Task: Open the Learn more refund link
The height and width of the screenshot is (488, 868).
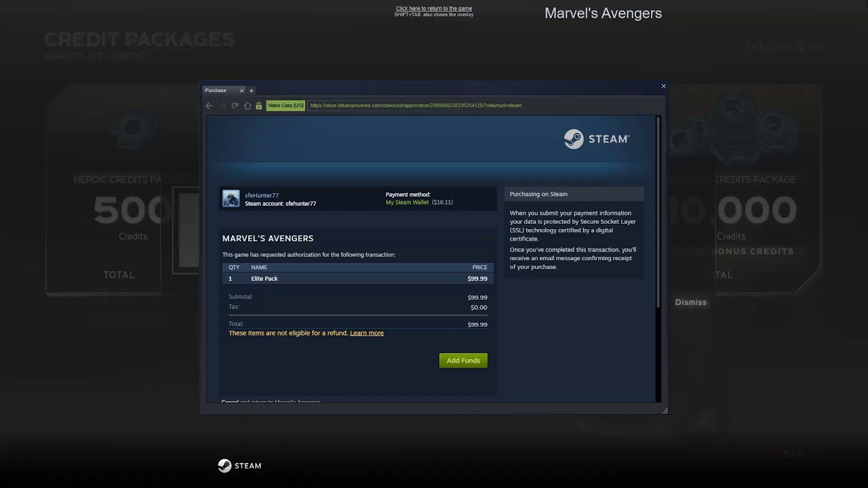Action: pyautogui.click(x=367, y=333)
